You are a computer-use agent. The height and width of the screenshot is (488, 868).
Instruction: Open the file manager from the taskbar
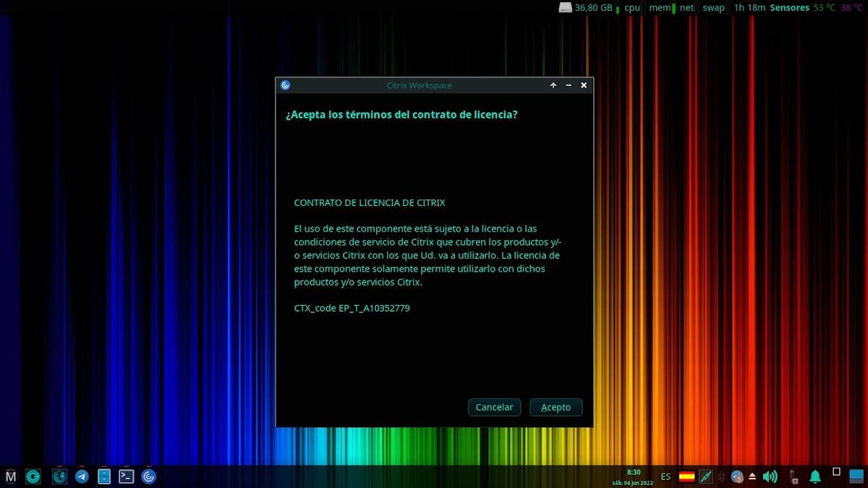[103, 476]
